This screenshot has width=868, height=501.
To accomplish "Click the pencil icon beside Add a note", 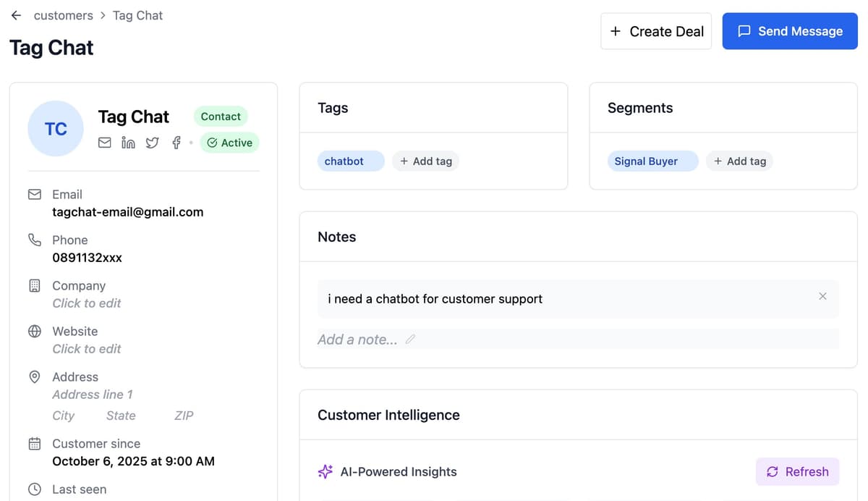I will (x=410, y=340).
